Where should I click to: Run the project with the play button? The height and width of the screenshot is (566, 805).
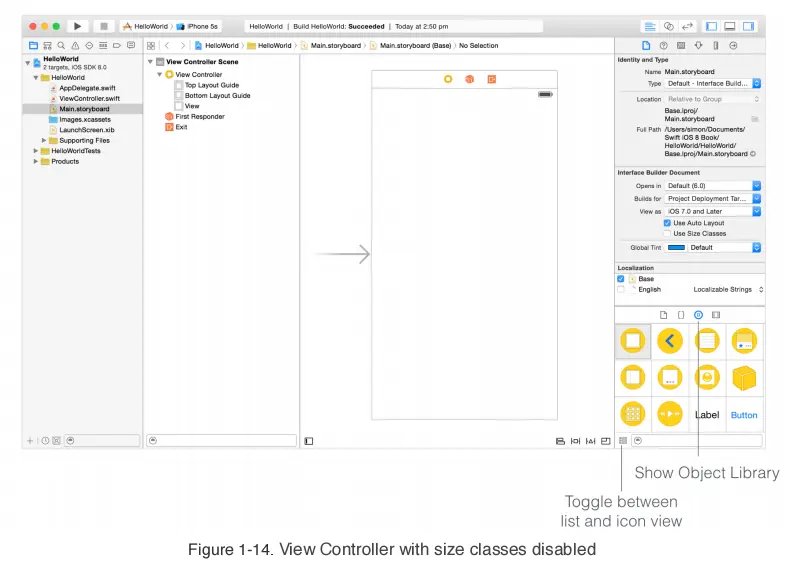pyautogui.click(x=78, y=26)
